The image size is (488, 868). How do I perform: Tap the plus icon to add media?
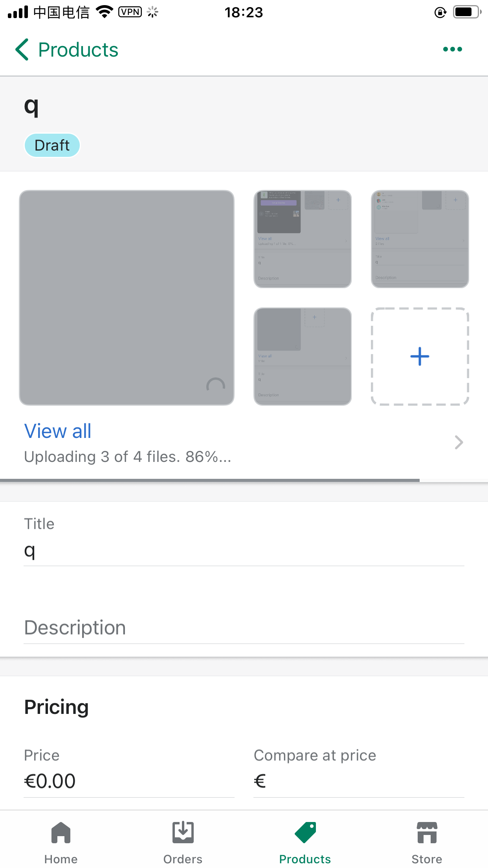point(420,356)
